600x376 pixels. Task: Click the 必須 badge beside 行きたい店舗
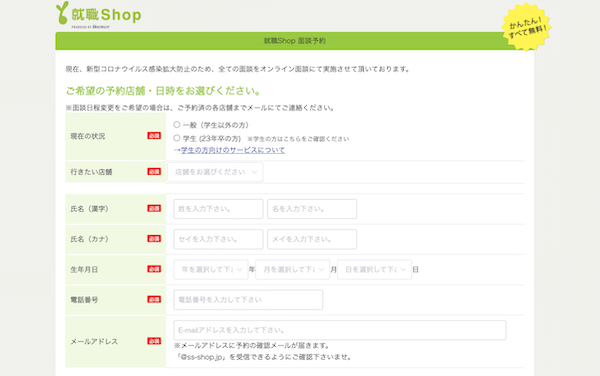tap(154, 172)
